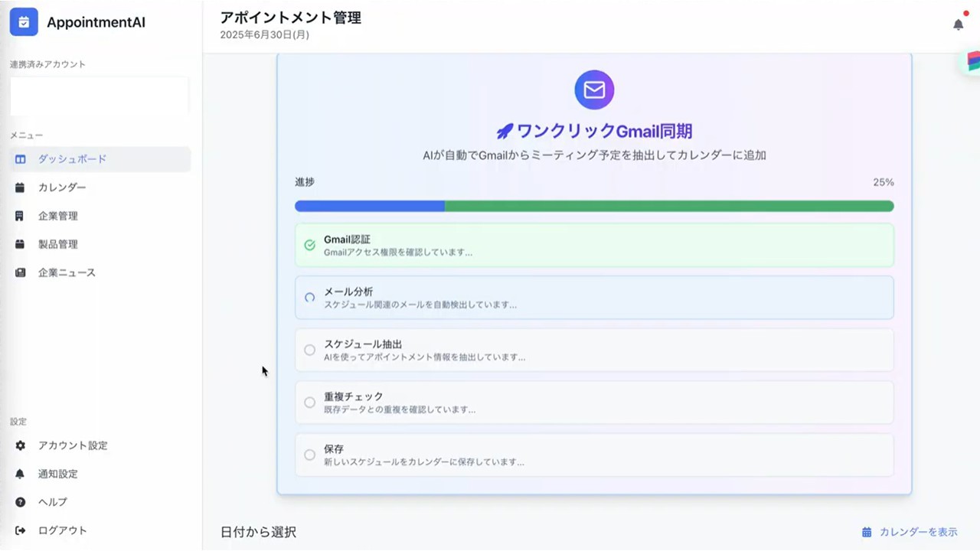
Task: Click the newspaper icon beside 企業ニュース
Action: pyautogui.click(x=20, y=272)
